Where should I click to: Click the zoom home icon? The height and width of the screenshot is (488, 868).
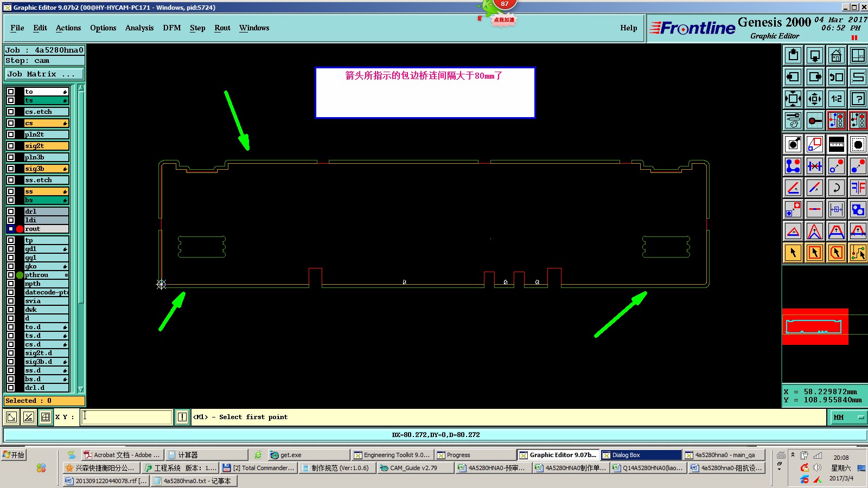[837, 55]
